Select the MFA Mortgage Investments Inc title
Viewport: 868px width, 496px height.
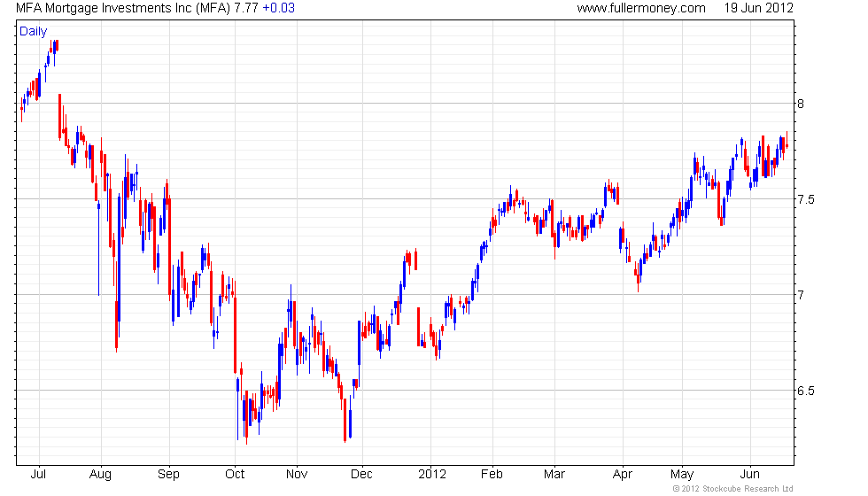pos(123,8)
